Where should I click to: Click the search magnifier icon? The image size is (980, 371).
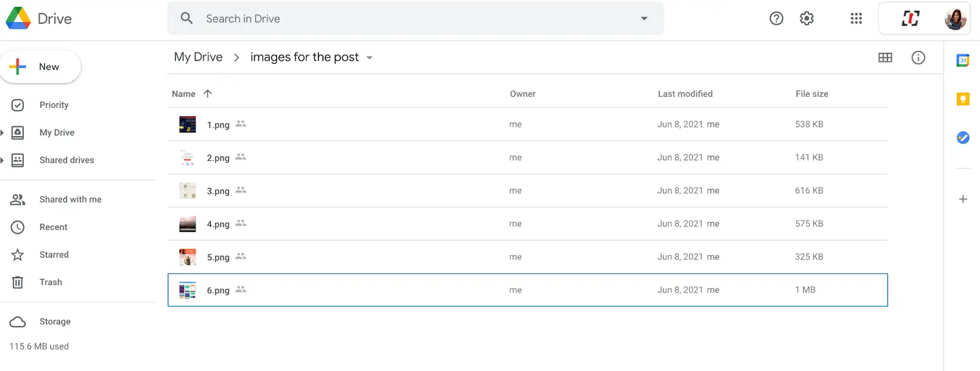click(x=187, y=18)
